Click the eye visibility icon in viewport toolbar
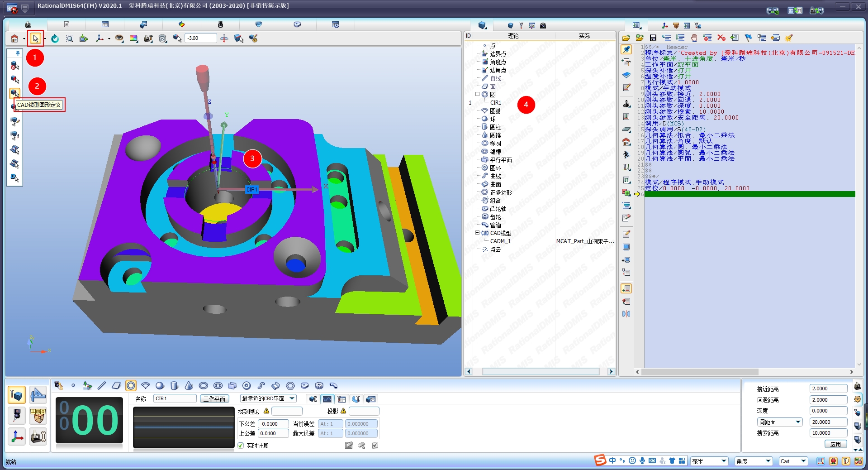Viewport: 868px width, 470px height. (119, 38)
